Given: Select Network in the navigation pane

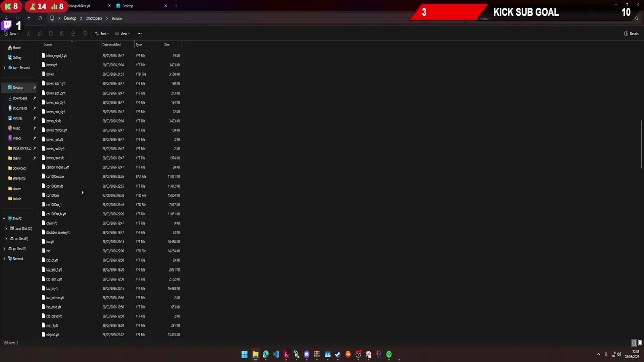Looking at the screenshot, I should click(x=15, y=259).
